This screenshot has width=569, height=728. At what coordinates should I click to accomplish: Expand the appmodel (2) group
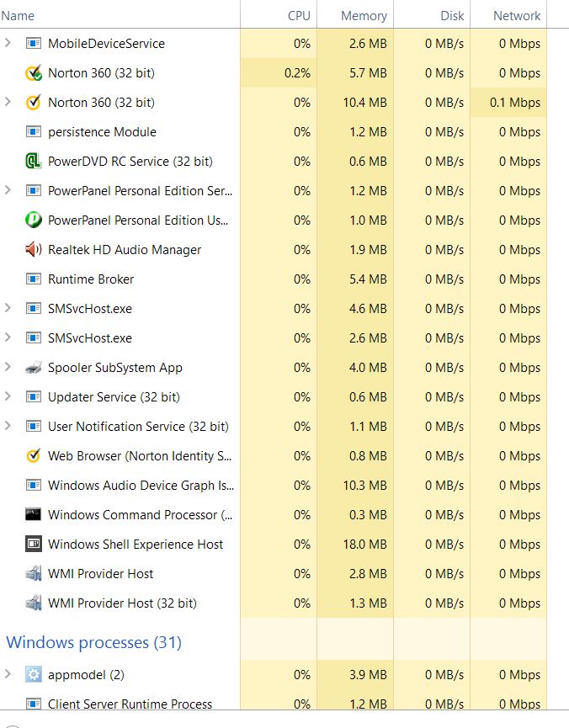pos(8,673)
